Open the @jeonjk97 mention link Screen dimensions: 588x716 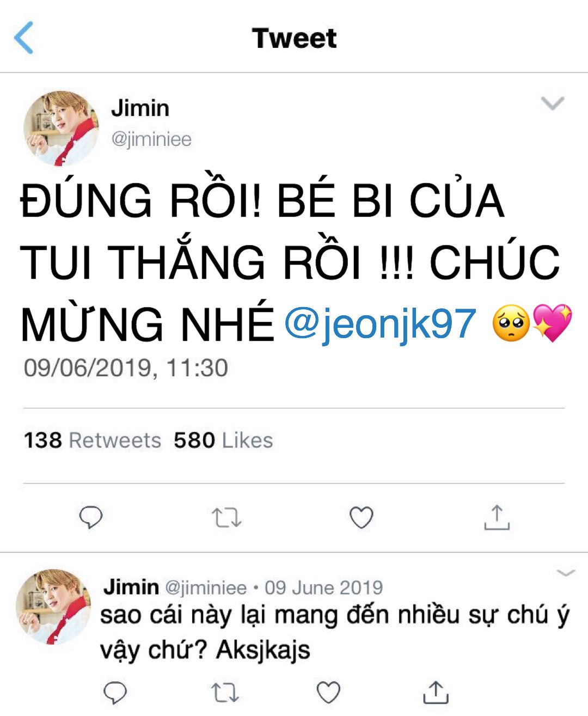(x=380, y=324)
